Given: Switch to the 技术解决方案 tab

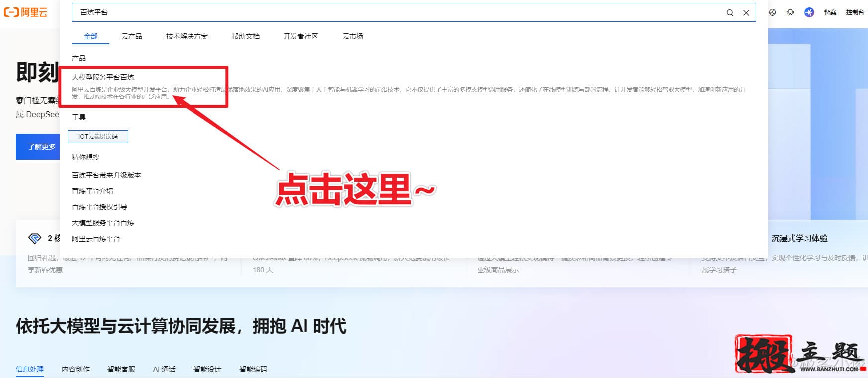Looking at the screenshot, I should (187, 36).
